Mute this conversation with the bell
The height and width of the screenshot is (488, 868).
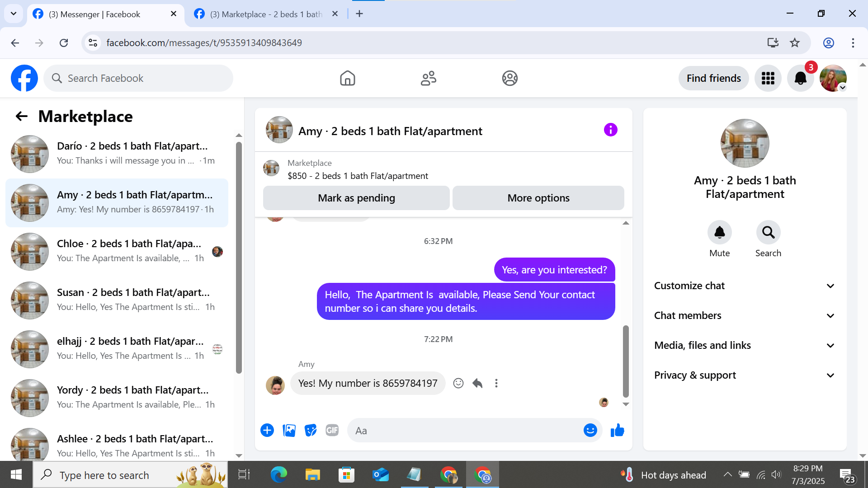click(x=719, y=233)
